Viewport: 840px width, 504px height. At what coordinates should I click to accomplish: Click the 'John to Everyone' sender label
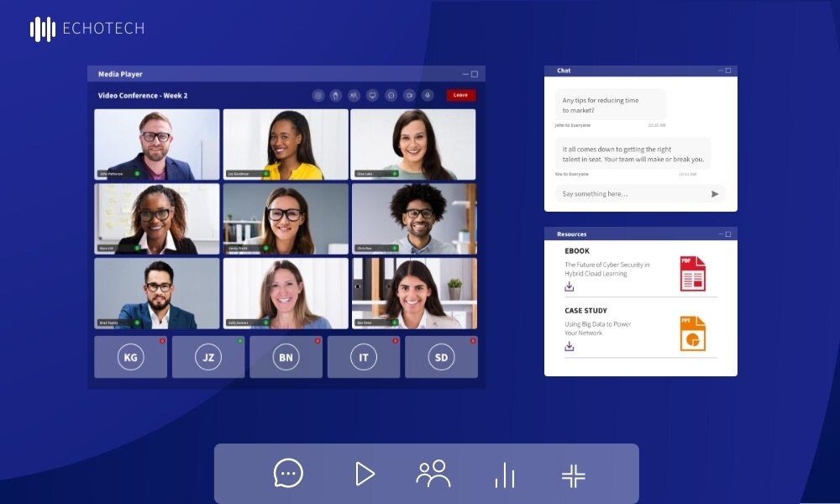click(x=573, y=125)
